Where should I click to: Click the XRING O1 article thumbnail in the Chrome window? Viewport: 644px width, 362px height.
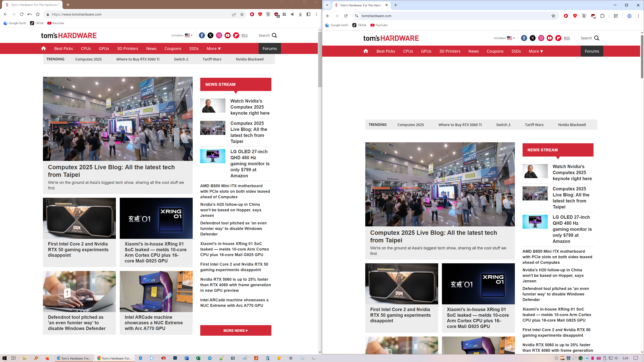tap(478, 284)
